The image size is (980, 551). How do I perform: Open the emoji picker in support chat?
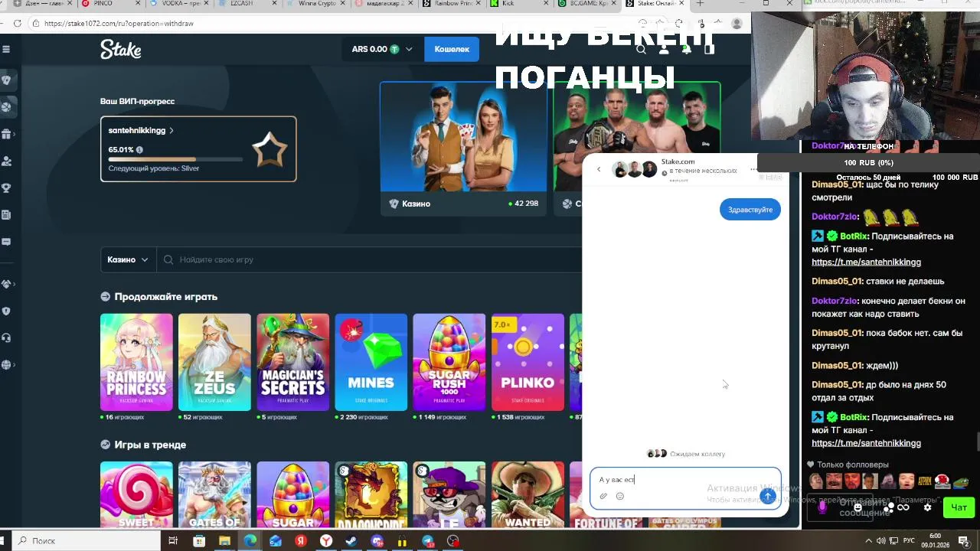[x=620, y=496]
